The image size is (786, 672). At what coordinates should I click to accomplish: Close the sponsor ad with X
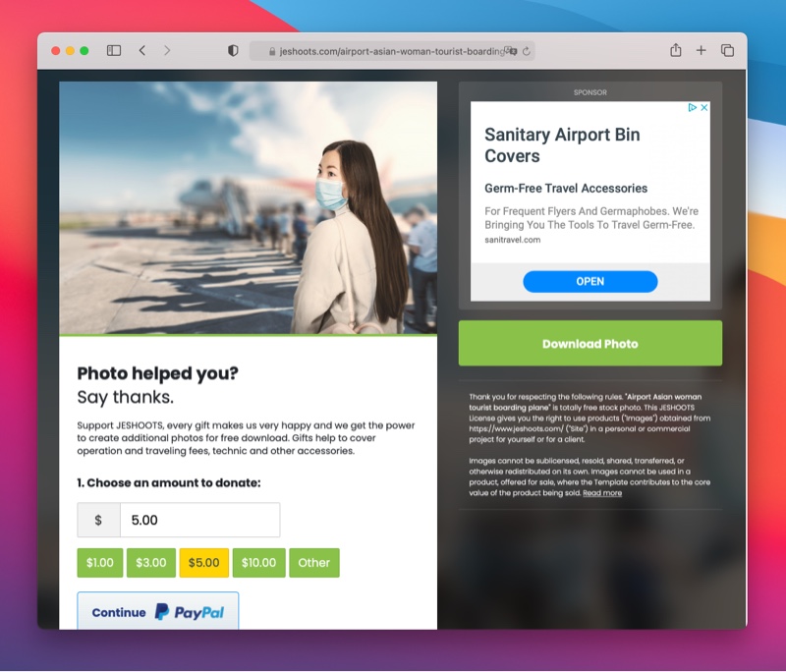(x=704, y=107)
